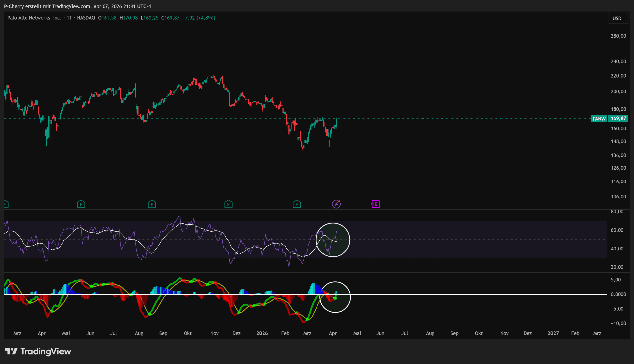The image size is (634, 364).
Task: Click the green earnings marker between Aug and Sep
Action: (x=152, y=204)
